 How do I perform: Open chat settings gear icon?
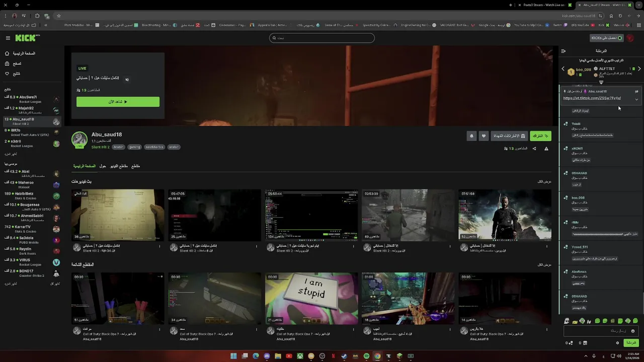(618, 343)
